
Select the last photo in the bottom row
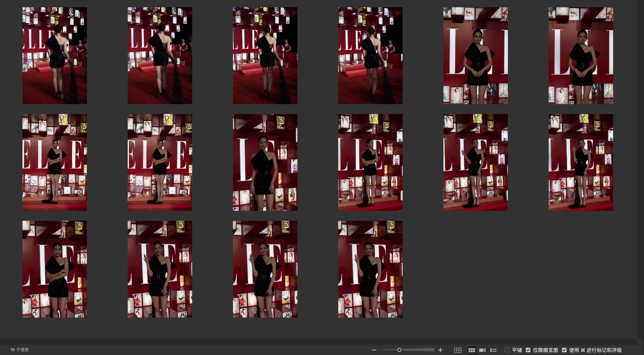370,269
